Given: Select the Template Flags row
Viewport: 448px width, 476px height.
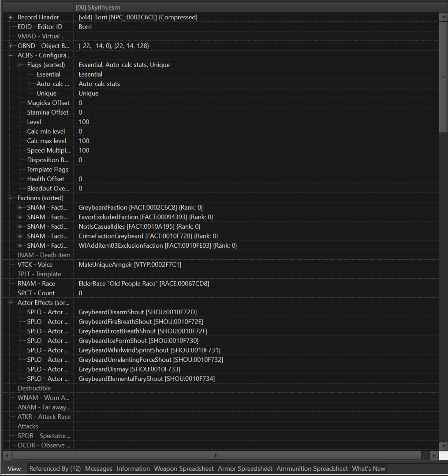Looking at the screenshot, I should click(220, 169).
